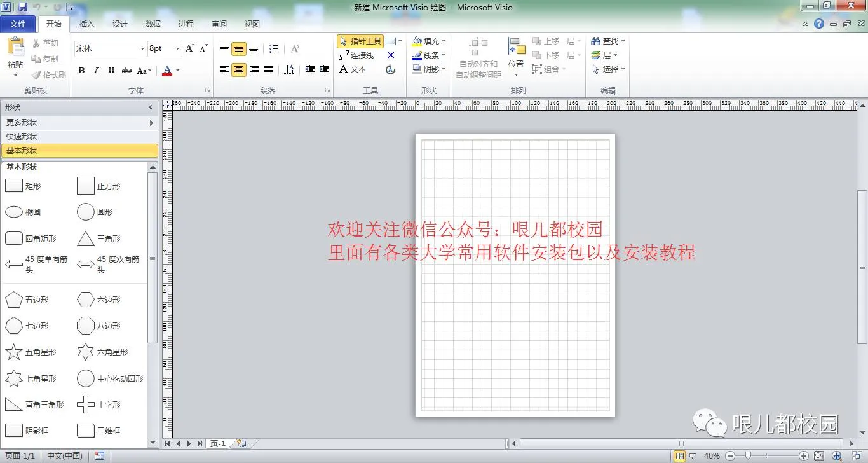
Task: Switch to the Data (数据) tab
Action: (x=153, y=24)
